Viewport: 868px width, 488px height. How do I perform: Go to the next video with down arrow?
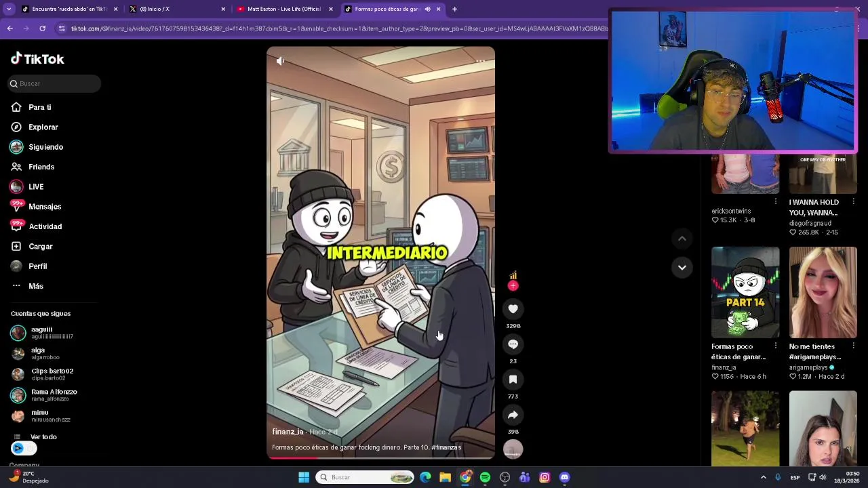coord(682,267)
